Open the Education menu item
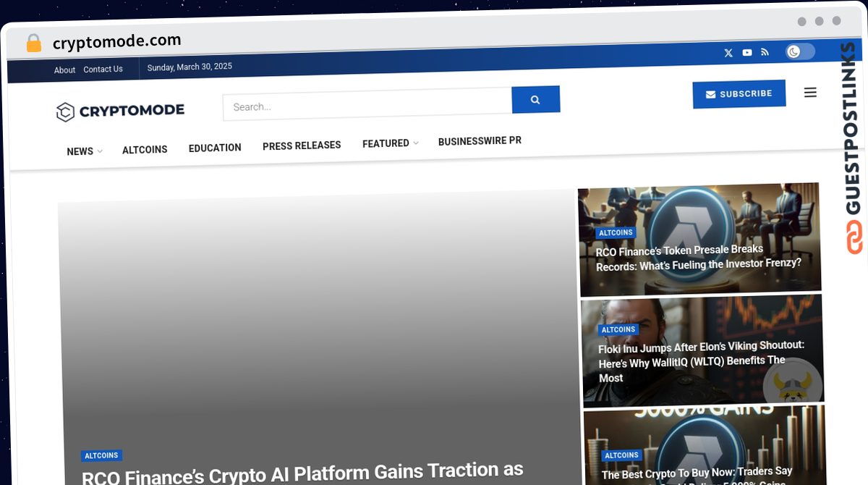This screenshot has width=868, height=485. tap(215, 148)
